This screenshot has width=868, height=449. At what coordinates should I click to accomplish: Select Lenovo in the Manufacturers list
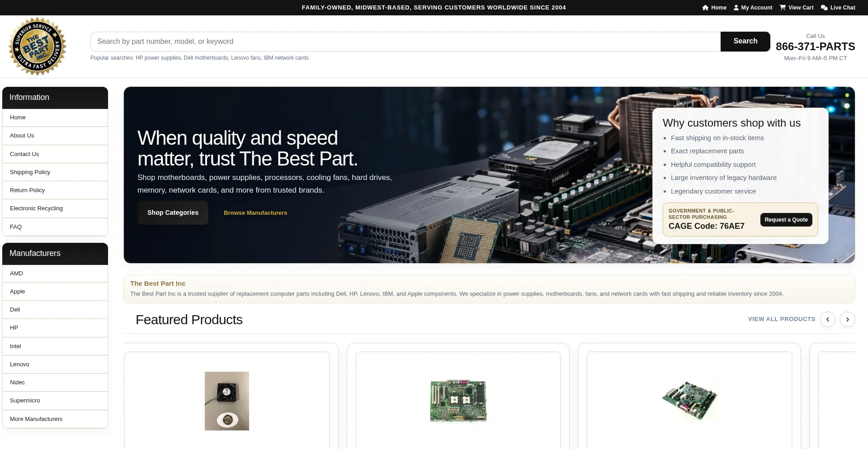[x=55, y=364]
